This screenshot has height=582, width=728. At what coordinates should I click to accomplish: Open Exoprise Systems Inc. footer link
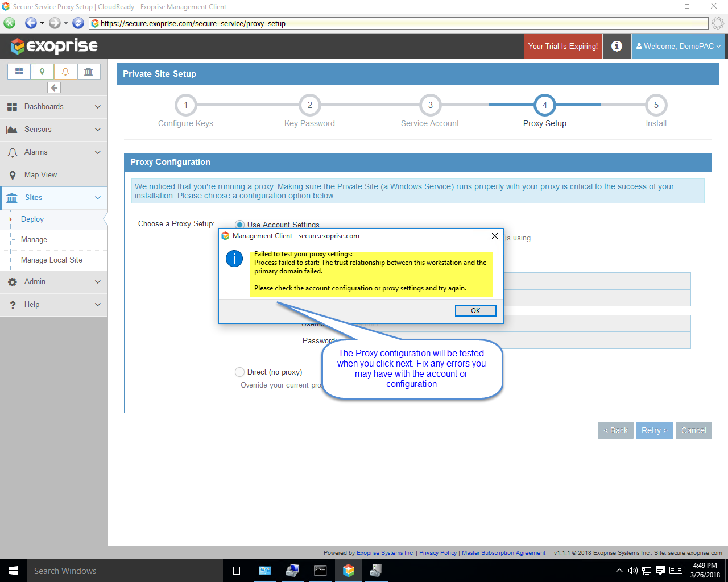tap(385, 552)
